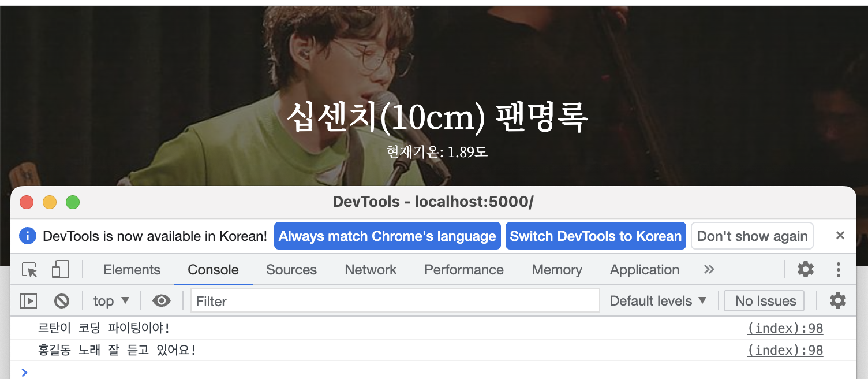
Task: Clear console with the block icon
Action: point(62,300)
